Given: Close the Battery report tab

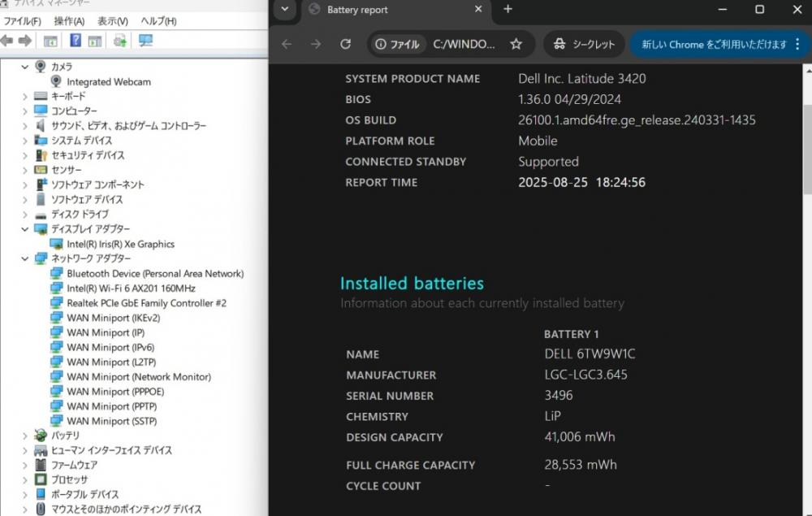Looking at the screenshot, I should click(x=478, y=9).
